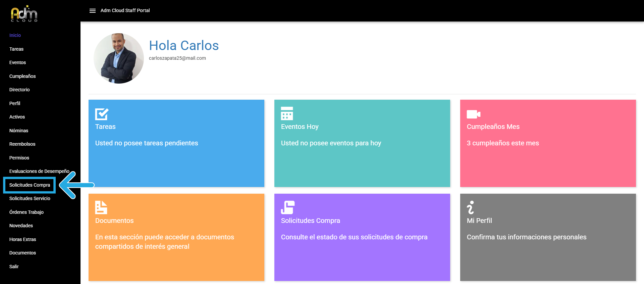
Task: Click the Tareas checkmark icon
Action: [102, 114]
